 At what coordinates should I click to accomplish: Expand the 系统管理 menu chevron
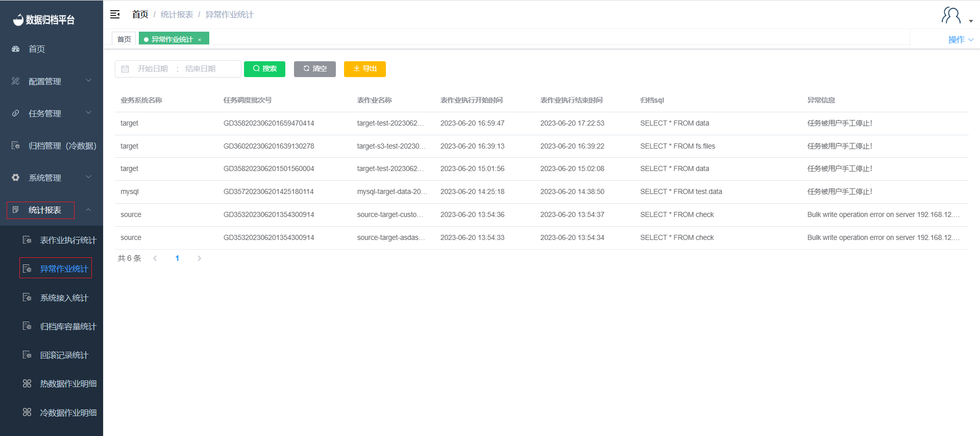88,177
